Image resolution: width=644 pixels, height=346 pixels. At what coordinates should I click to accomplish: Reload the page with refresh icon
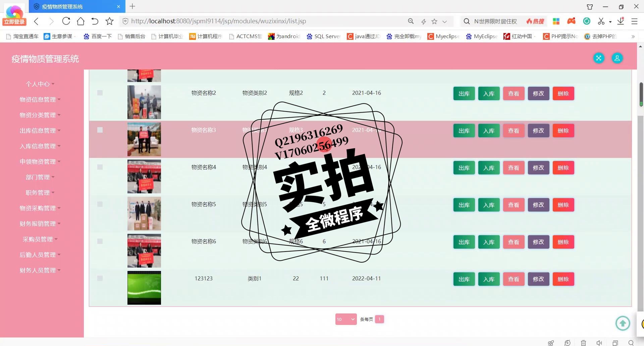[x=66, y=21]
